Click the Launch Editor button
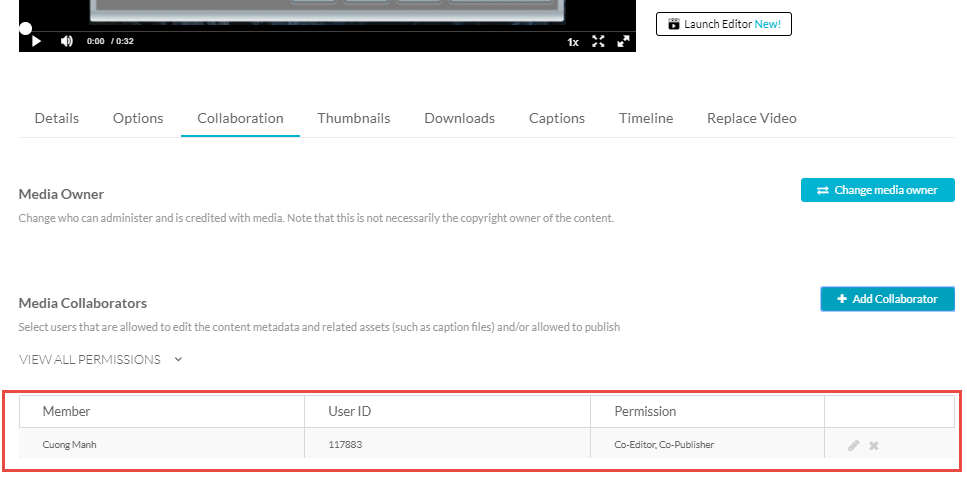 point(723,23)
